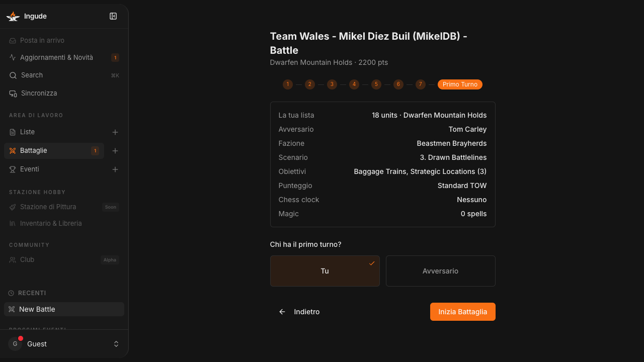Click the Posta in arrivo inbox icon

point(13,41)
